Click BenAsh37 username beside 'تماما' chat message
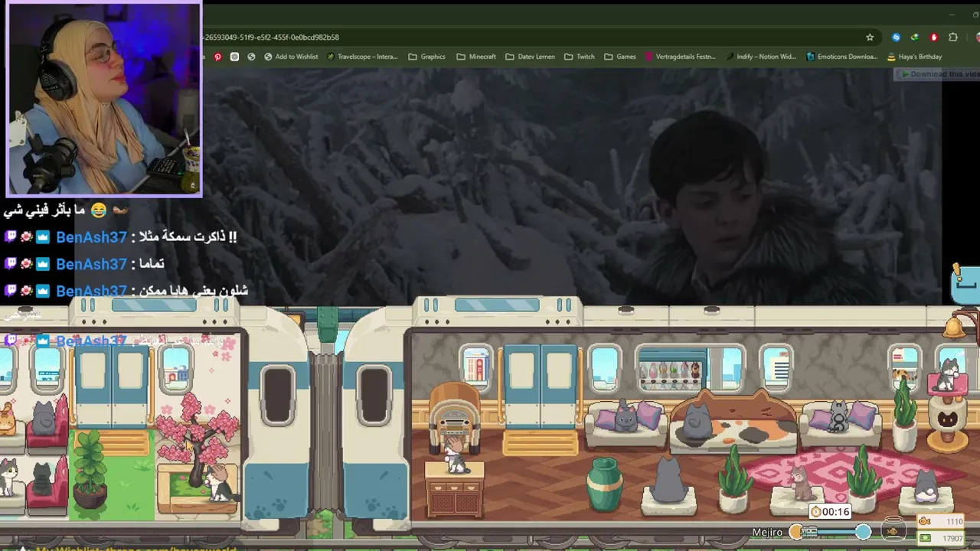Viewport: 980px width, 551px height. (x=91, y=264)
